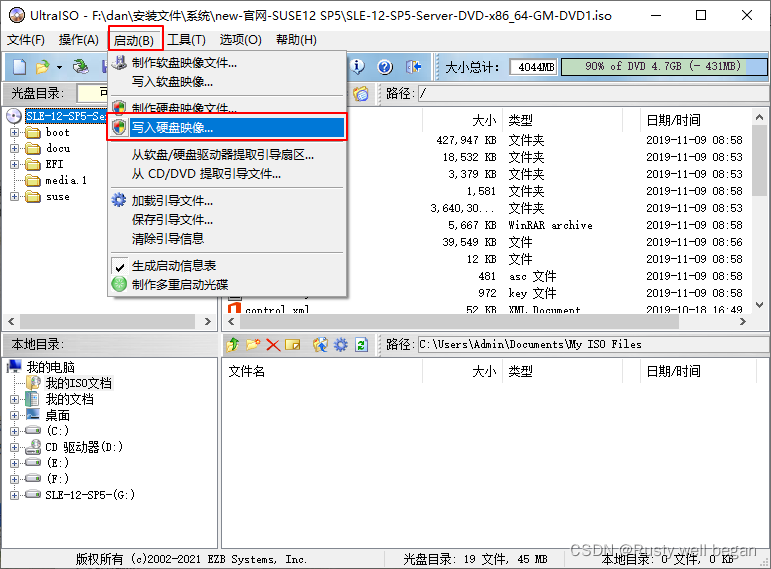This screenshot has height=569, width=771.
Task: Click the disc 路径 field showing /
Action: coord(593,93)
